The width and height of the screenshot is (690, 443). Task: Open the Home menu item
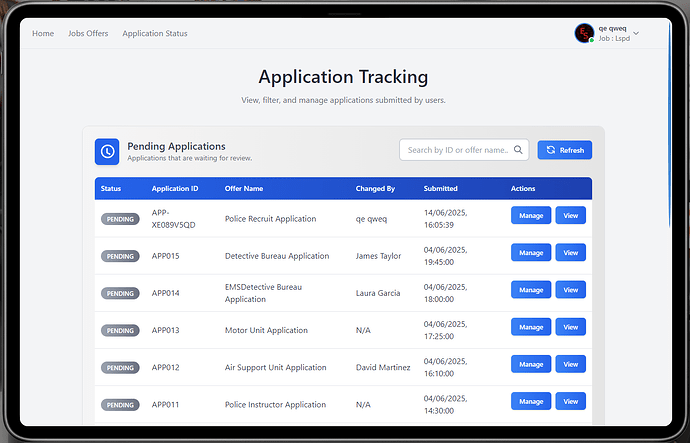[43, 33]
